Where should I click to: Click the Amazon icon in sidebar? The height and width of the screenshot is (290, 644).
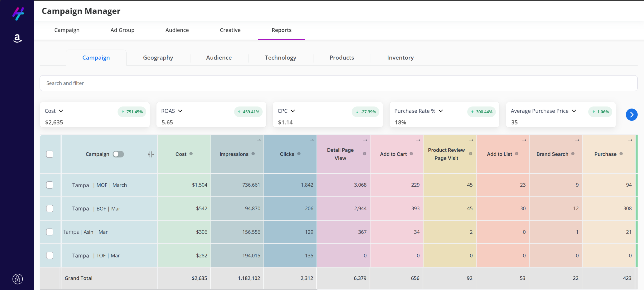tap(17, 38)
